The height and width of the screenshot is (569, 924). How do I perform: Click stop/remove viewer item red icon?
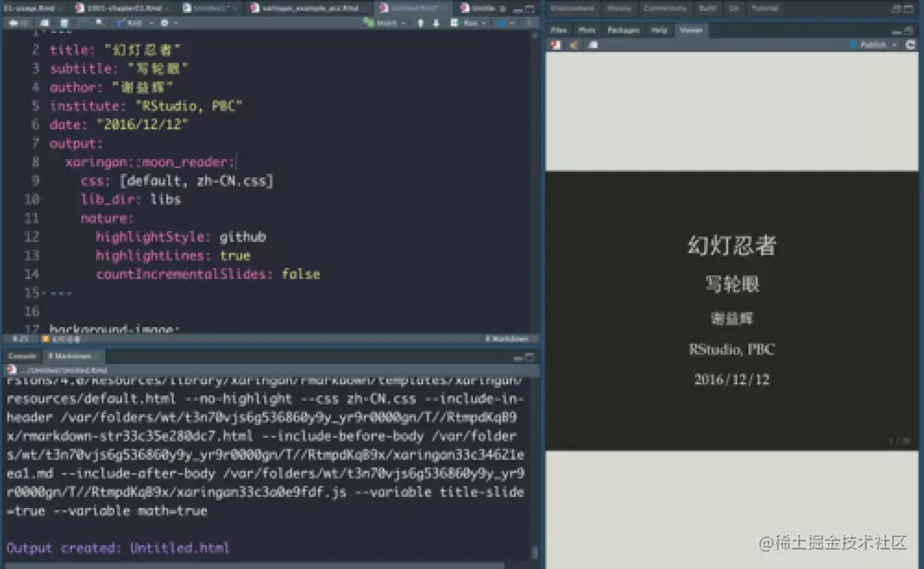[555, 44]
